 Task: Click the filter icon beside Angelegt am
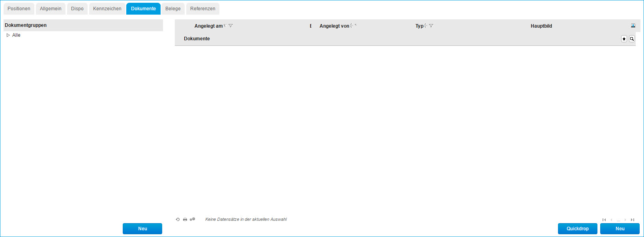click(231, 26)
